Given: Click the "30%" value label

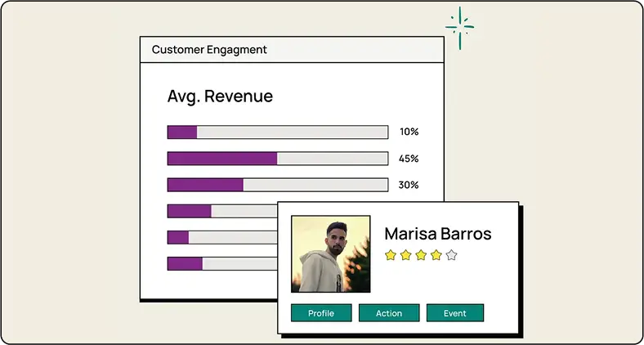Looking at the screenshot, I should pos(409,185).
